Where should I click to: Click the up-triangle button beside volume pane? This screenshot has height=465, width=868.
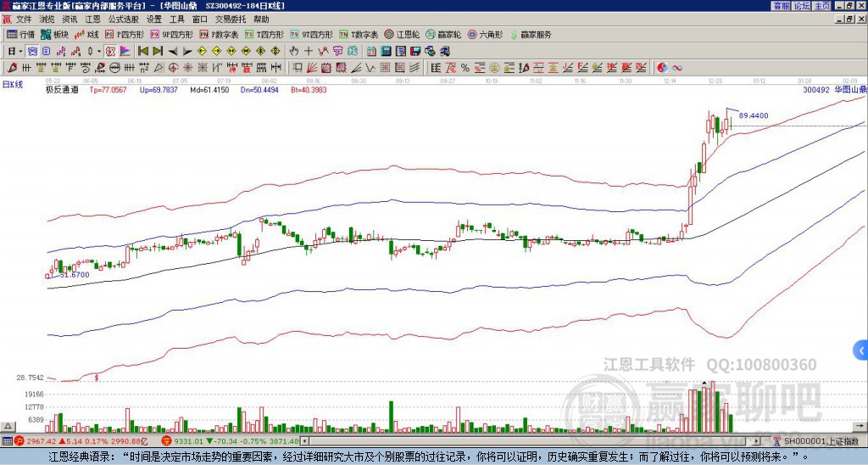pyautogui.click(x=7, y=426)
